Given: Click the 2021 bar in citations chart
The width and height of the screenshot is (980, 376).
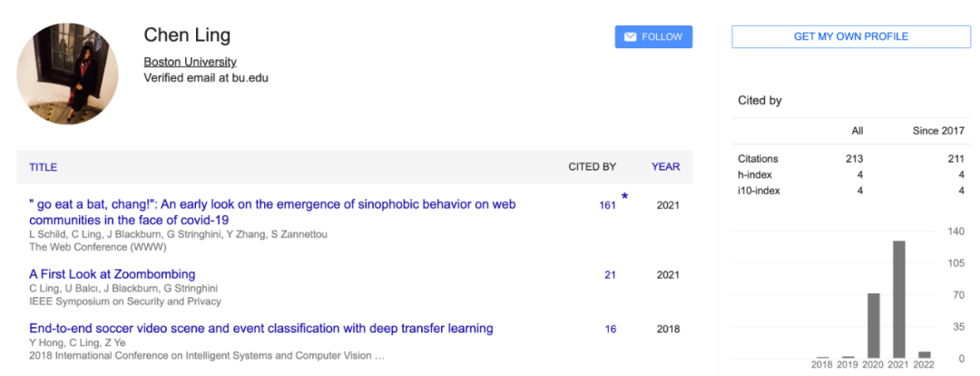Looking at the screenshot, I should (899, 300).
